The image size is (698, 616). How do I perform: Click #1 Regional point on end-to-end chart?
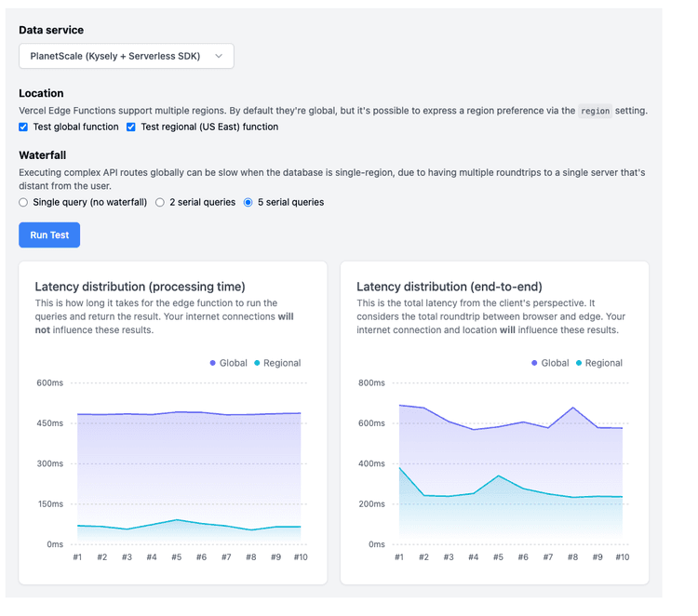pos(399,468)
